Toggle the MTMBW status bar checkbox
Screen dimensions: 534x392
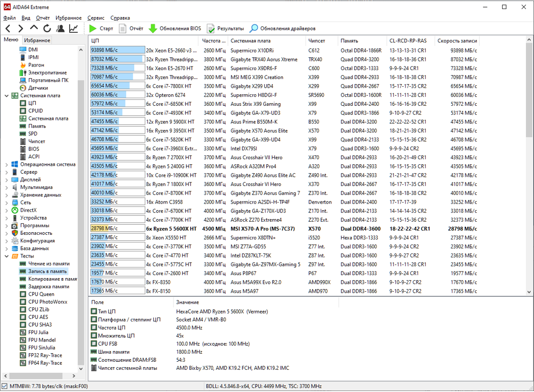5,386
